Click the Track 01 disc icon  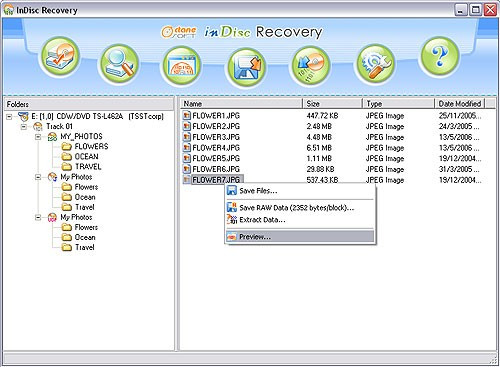(x=38, y=126)
